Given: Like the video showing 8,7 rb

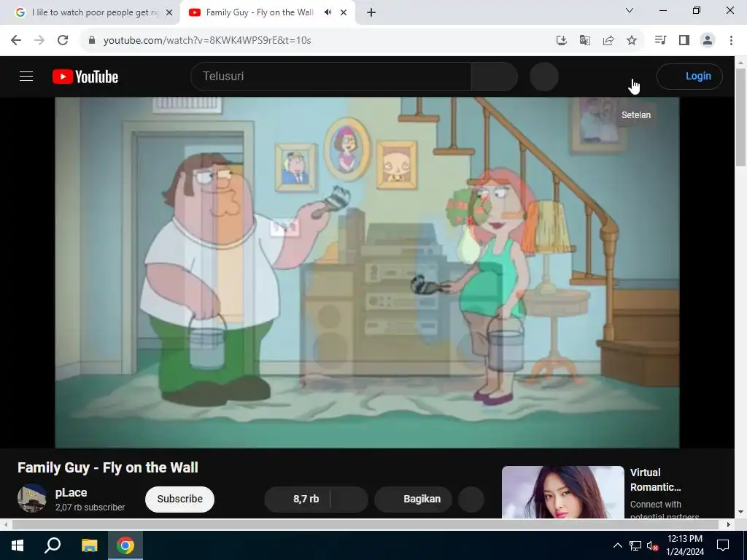Looking at the screenshot, I should [x=297, y=499].
